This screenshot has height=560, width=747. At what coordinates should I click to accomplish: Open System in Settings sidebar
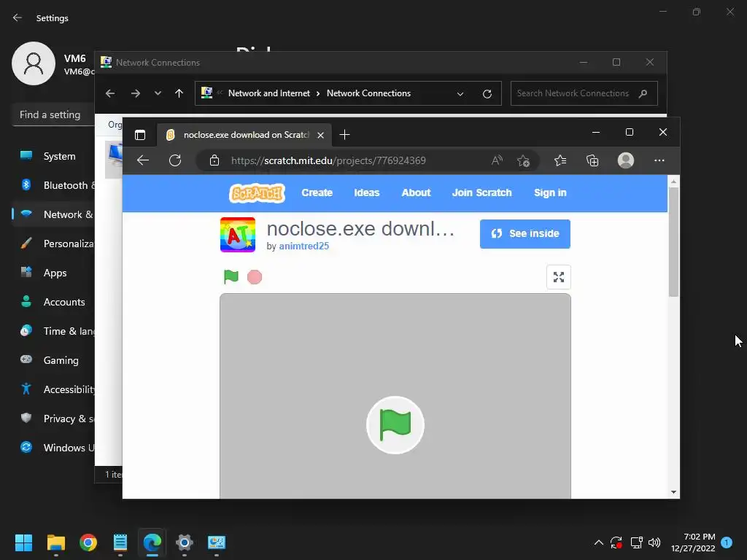(54, 156)
